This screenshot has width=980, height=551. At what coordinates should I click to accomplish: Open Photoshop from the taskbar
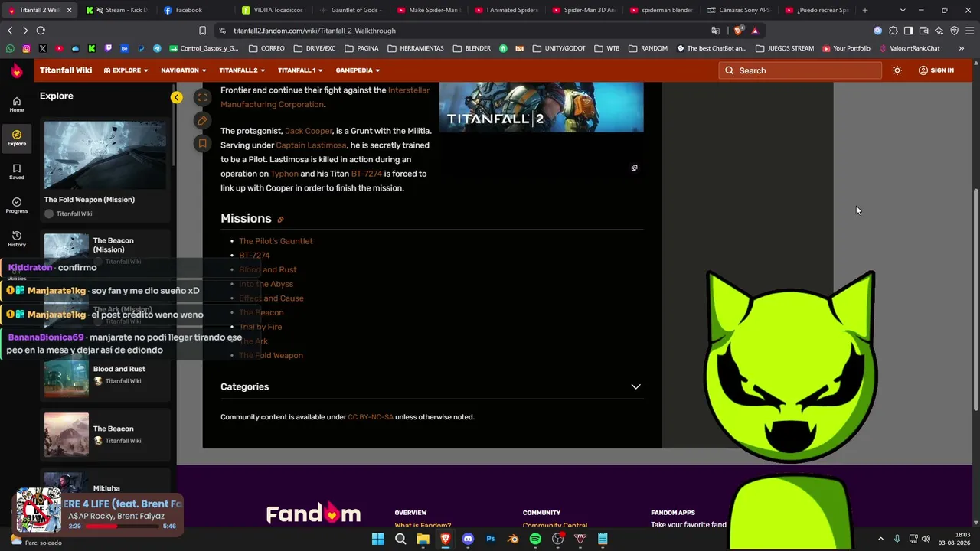[x=491, y=539]
